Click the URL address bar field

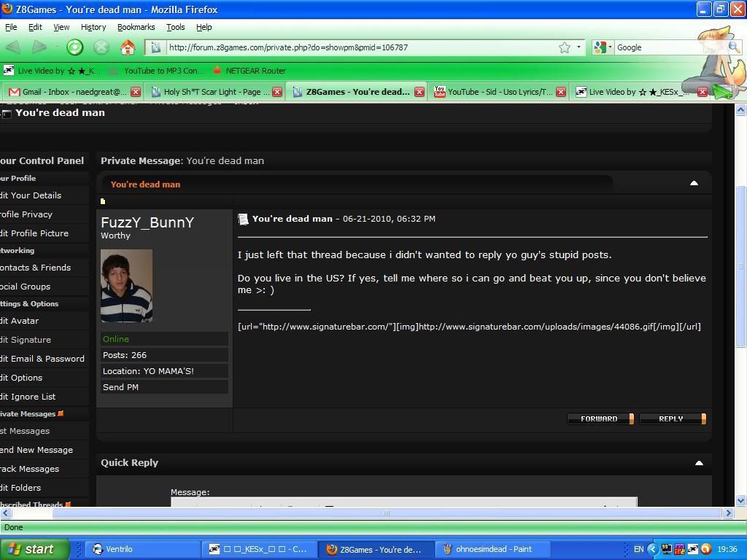click(357, 47)
